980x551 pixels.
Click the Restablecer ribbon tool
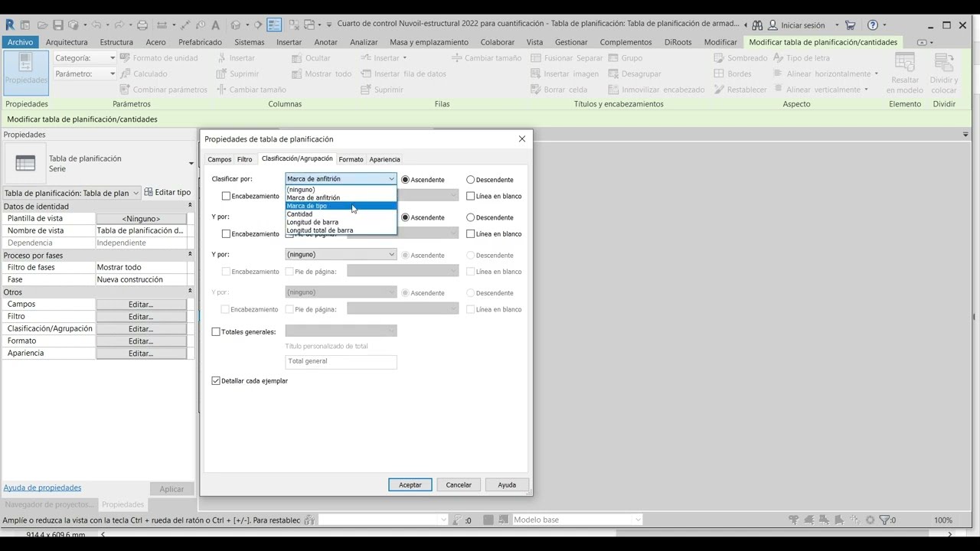(740, 90)
